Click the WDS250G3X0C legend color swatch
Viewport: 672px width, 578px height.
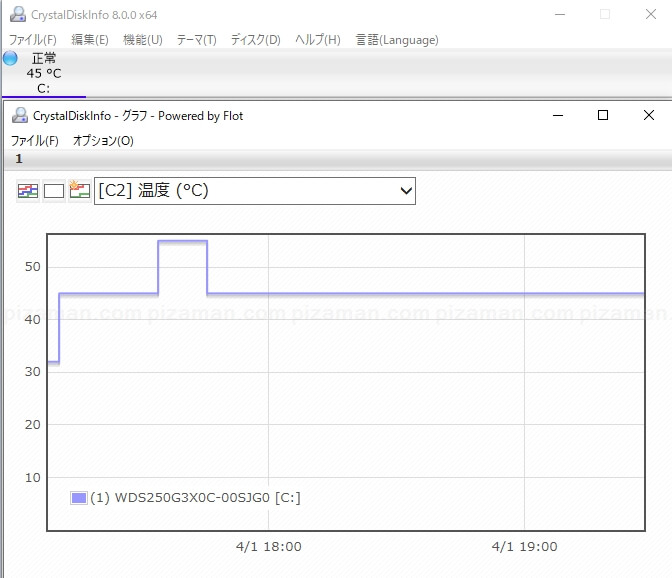(x=79, y=498)
